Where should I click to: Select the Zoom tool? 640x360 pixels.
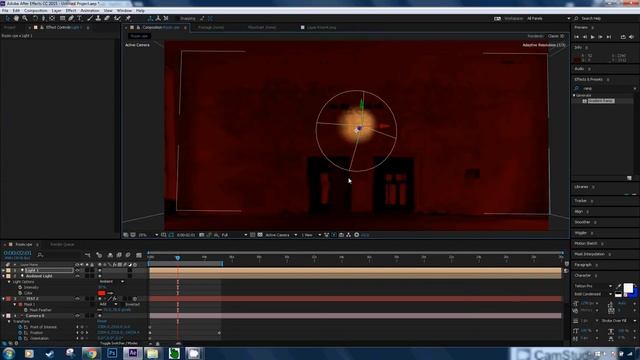coord(25,18)
